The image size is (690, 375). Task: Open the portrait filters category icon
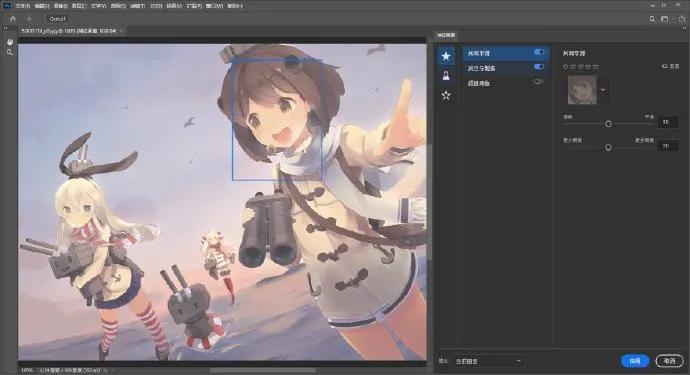coord(446,76)
